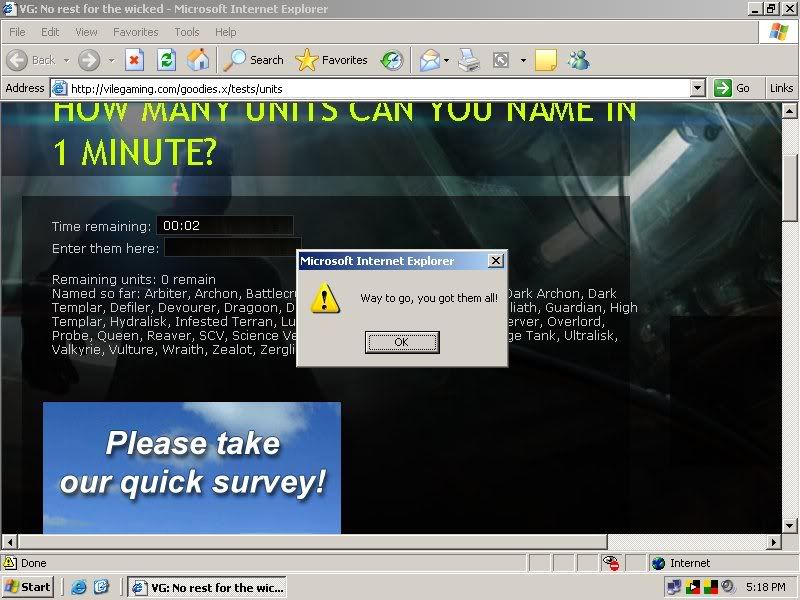
Task: Click the network computers tray icon
Action: [x=674, y=587]
